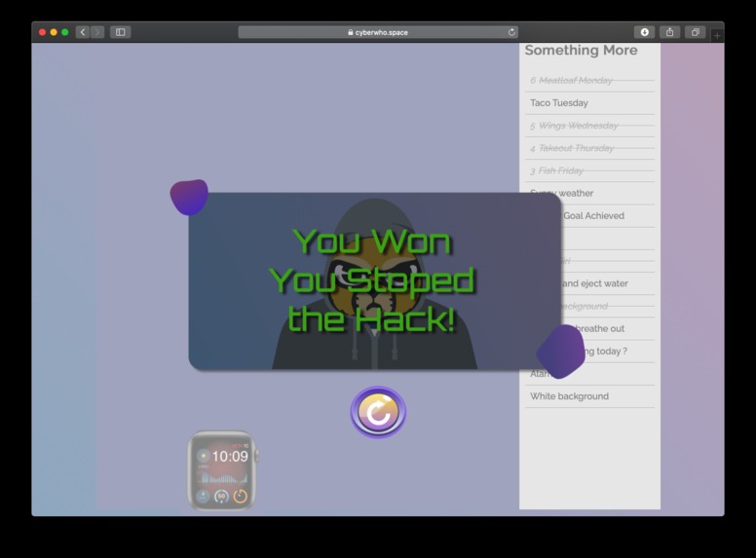Select the crossed-out Meatloaf Monday item
This screenshot has width=756, height=558.
coord(589,81)
